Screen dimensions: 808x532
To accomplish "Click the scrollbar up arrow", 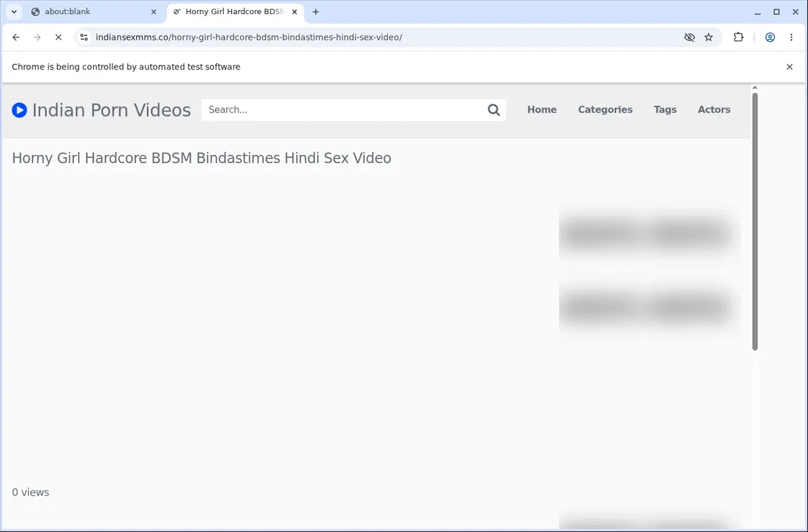I will (755, 88).
